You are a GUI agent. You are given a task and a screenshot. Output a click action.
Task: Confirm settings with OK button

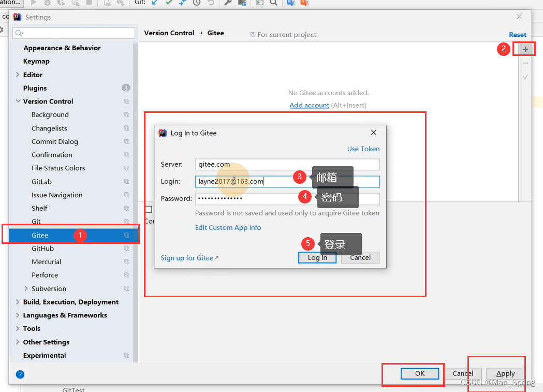(x=420, y=373)
